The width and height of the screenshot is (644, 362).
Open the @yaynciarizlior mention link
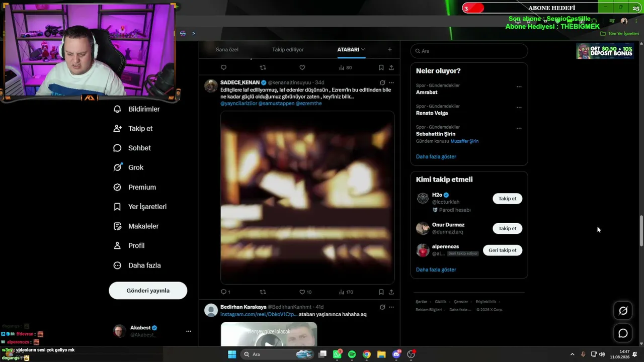[238, 103]
